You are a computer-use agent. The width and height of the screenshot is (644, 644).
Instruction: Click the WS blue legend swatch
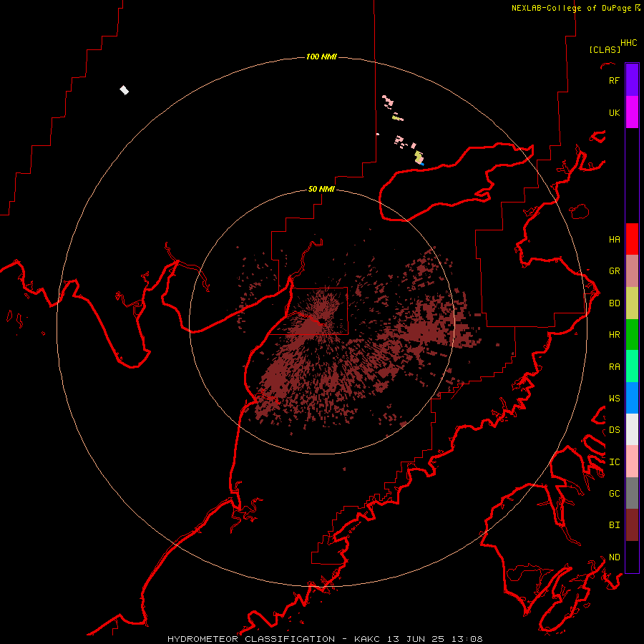pyautogui.click(x=632, y=398)
